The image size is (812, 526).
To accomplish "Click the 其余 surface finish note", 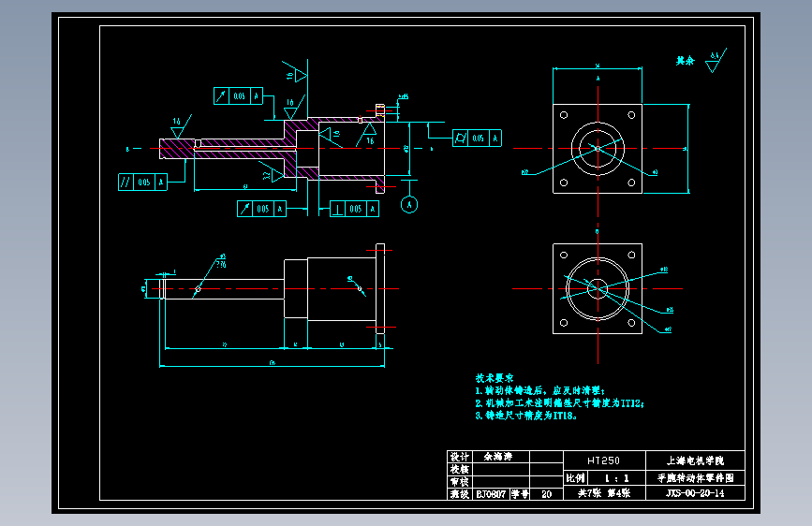I will (686, 61).
